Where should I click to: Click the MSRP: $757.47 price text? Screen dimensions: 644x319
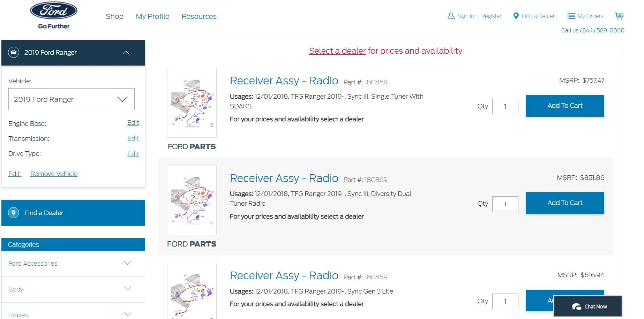[582, 81]
